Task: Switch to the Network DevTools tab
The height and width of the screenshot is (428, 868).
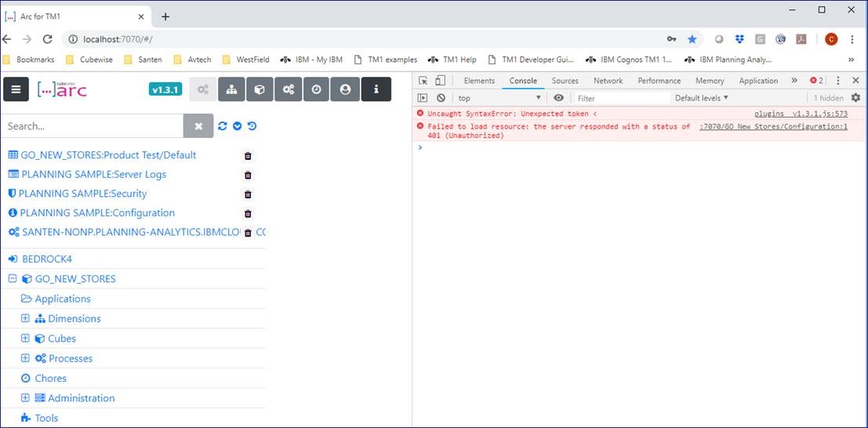Action: [x=608, y=81]
